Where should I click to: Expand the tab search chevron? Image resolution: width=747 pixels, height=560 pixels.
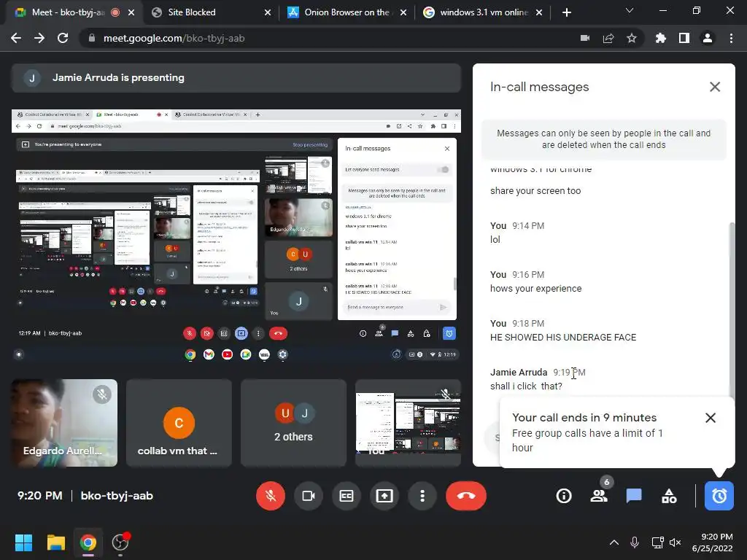[630, 10]
